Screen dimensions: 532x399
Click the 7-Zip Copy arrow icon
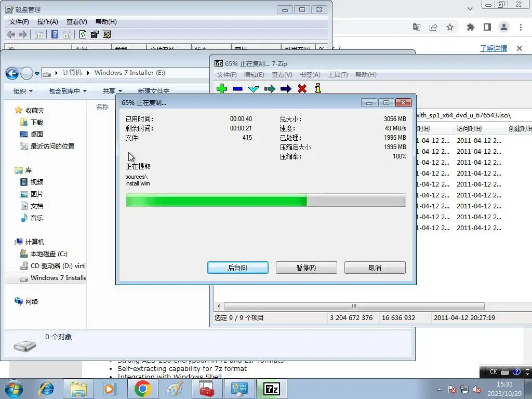click(270, 89)
